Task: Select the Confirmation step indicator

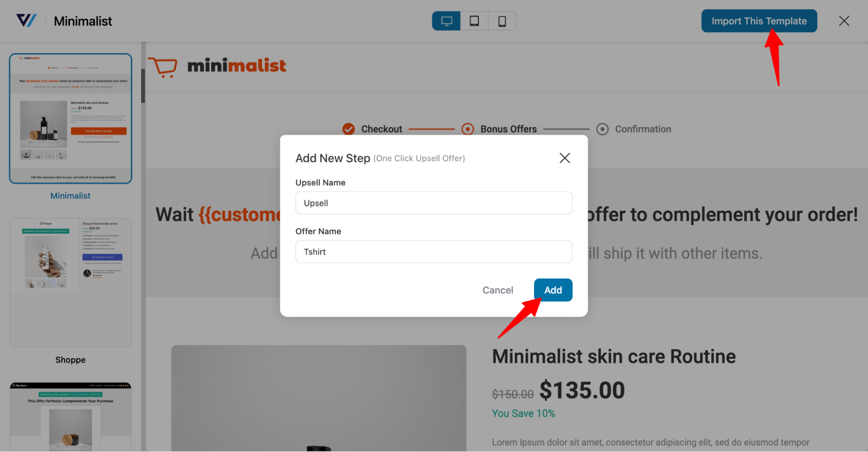Action: point(602,129)
